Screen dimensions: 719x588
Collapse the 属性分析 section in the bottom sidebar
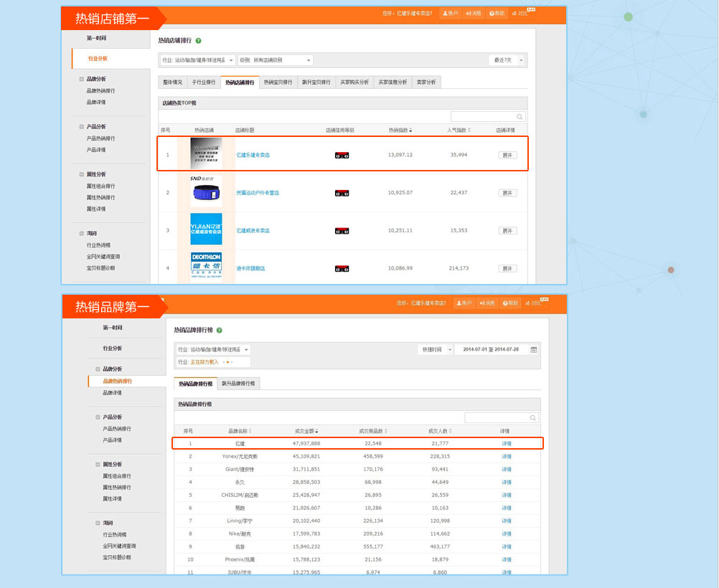98,465
